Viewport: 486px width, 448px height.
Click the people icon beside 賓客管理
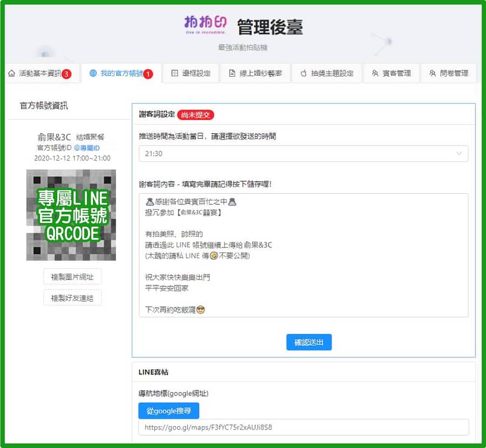(x=375, y=73)
